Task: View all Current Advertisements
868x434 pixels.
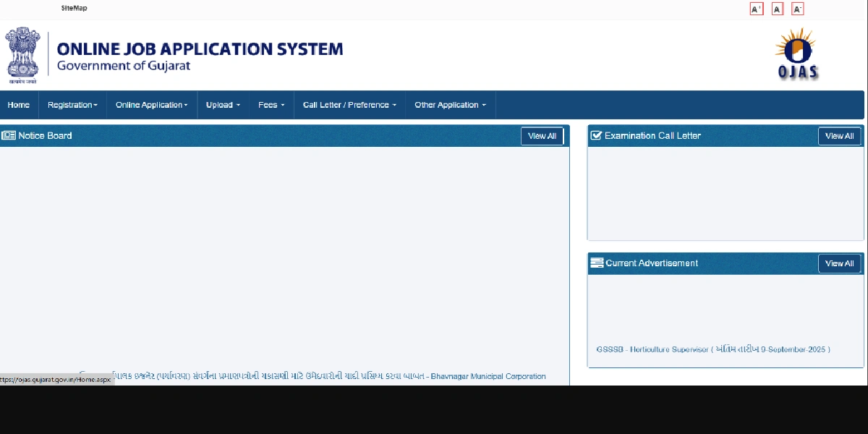Action: coord(839,263)
